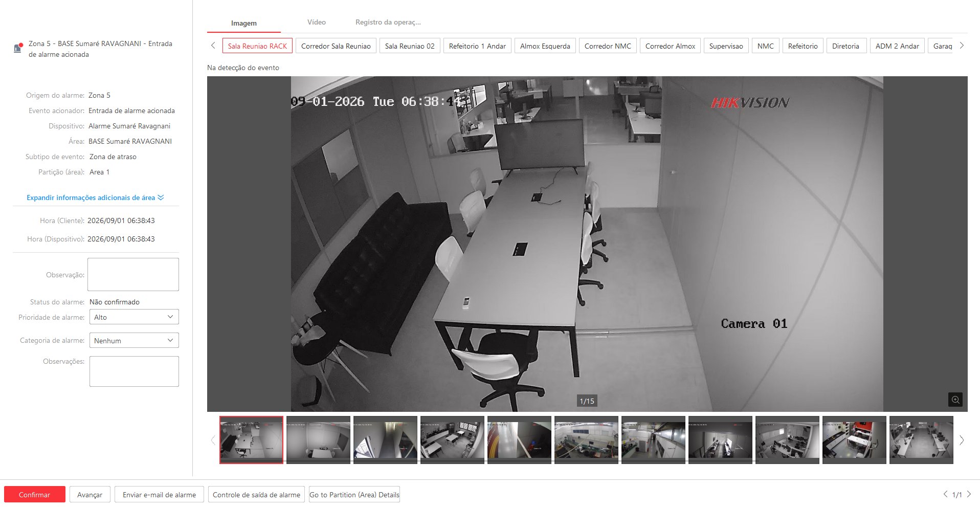Open Controle de saída de alarme
Image resolution: width=980 pixels, height=507 pixels.
click(x=256, y=494)
